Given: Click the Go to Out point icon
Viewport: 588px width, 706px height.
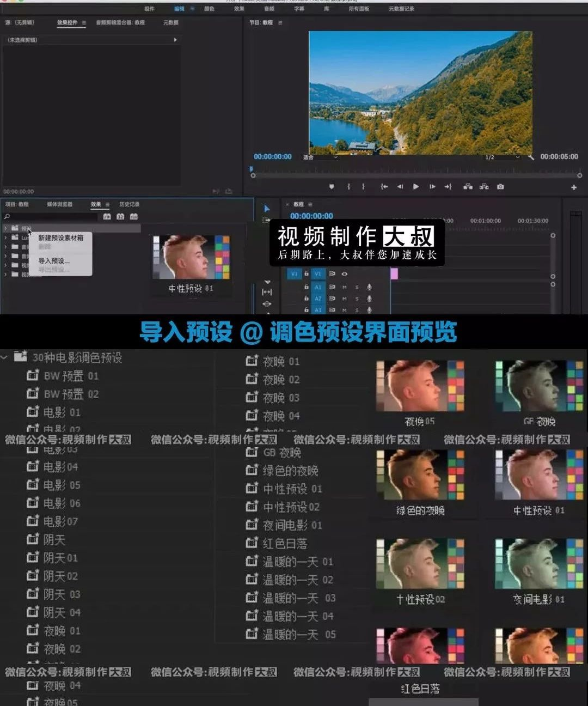Looking at the screenshot, I should (x=448, y=186).
